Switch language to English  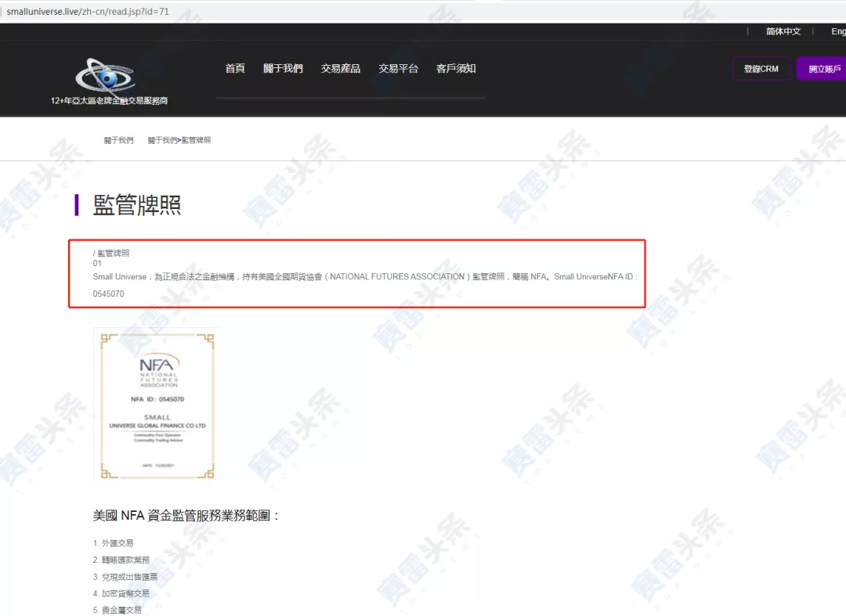838,31
